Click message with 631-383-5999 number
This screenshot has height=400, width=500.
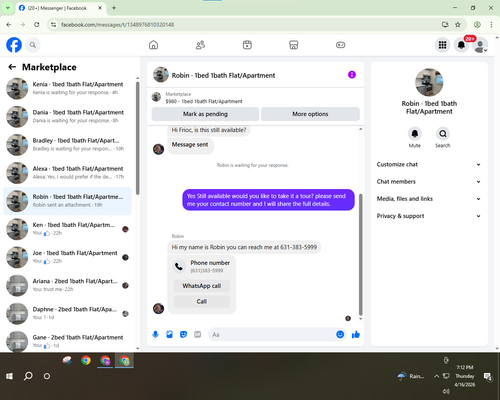click(x=244, y=247)
